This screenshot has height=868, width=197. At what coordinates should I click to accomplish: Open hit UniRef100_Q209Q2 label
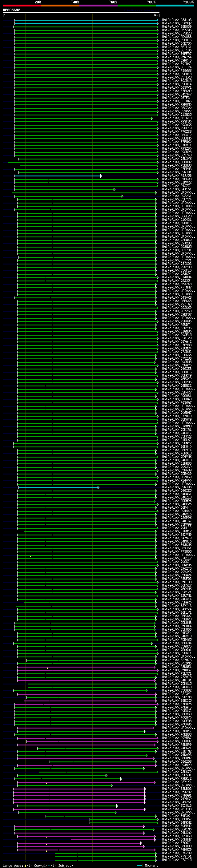[177, 23]
